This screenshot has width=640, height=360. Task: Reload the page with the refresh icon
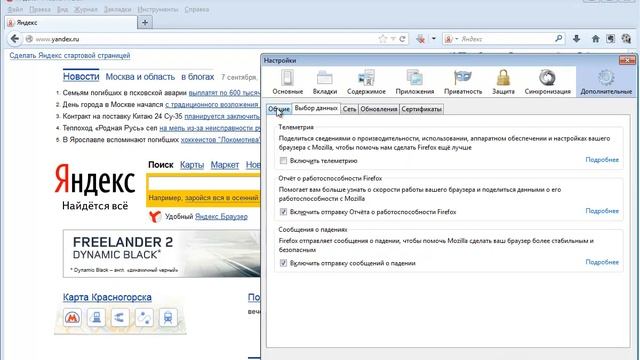(x=402, y=39)
